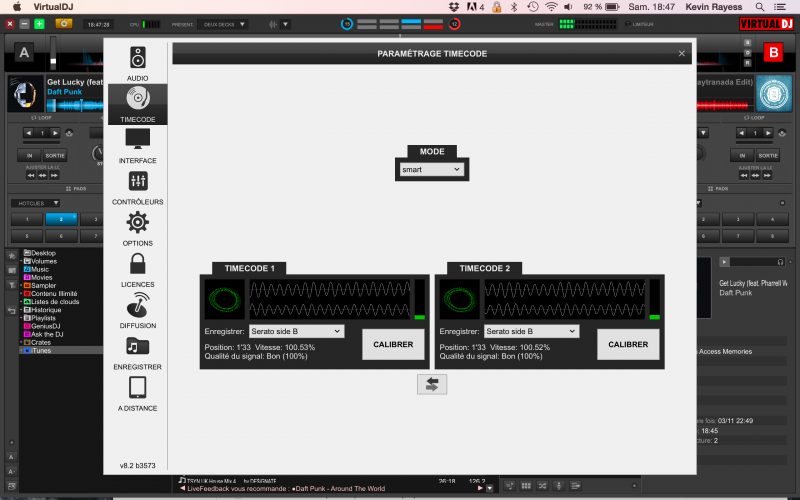Image resolution: width=800 pixels, height=500 pixels.
Task: Open Timecode 2 Enregistrer dropdown
Action: pyautogui.click(x=532, y=331)
